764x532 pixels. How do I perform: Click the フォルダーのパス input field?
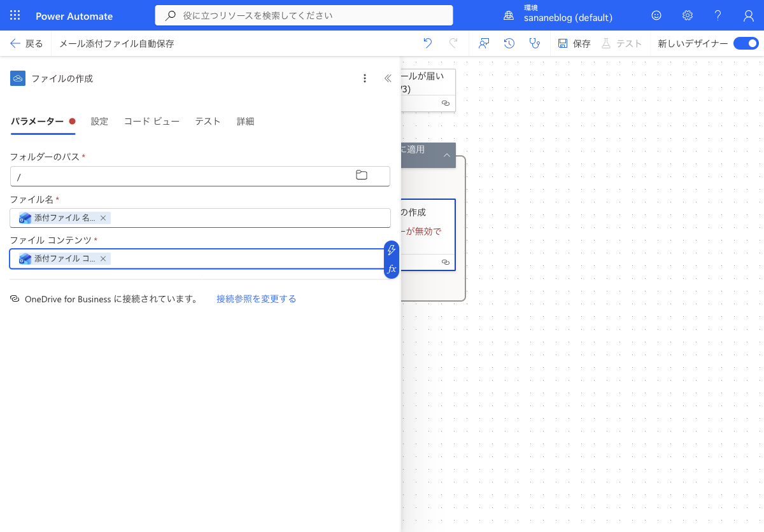(x=200, y=176)
